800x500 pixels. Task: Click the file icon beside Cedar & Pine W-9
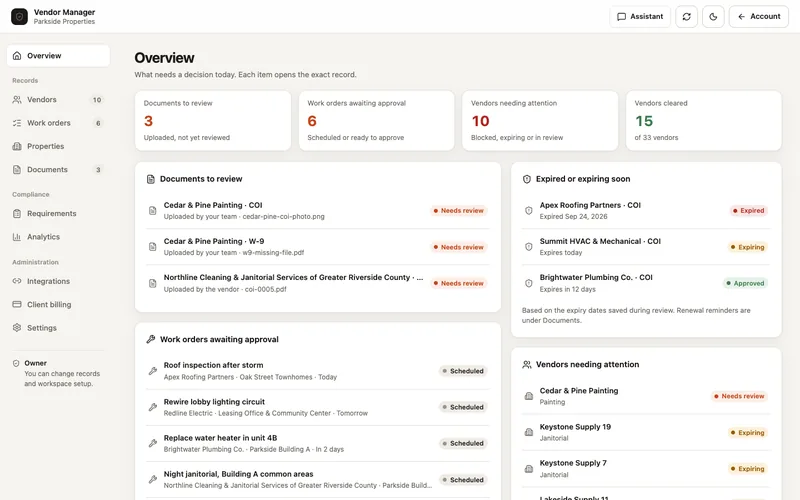pos(153,246)
